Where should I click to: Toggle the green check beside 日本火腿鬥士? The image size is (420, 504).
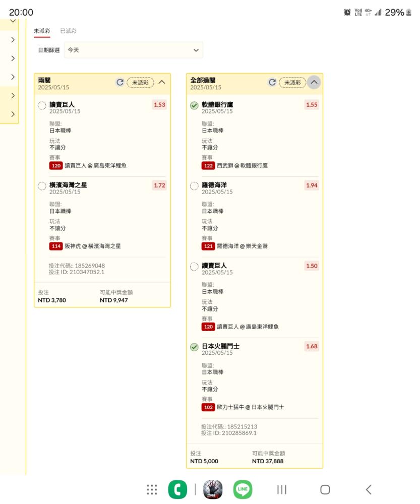click(194, 347)
